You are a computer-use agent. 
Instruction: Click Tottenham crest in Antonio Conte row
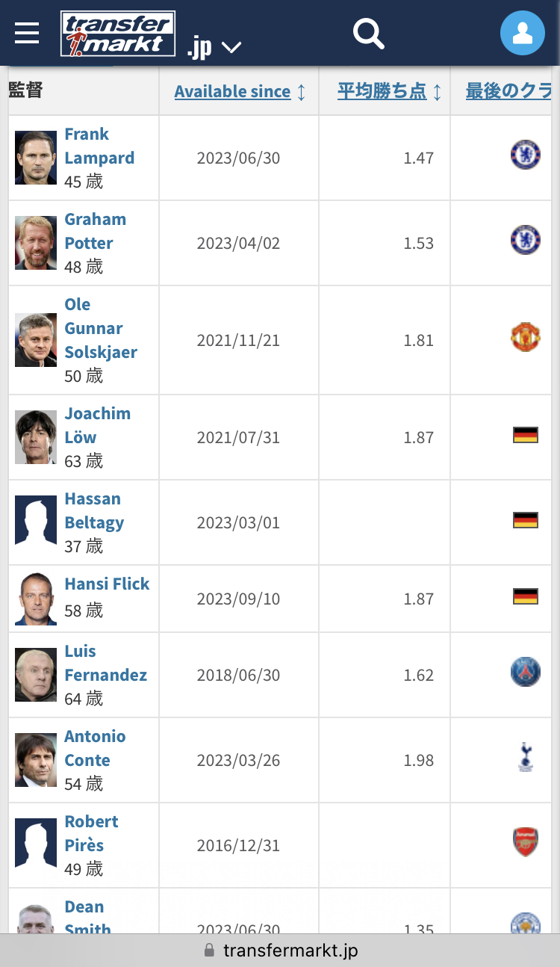(525, 757)
